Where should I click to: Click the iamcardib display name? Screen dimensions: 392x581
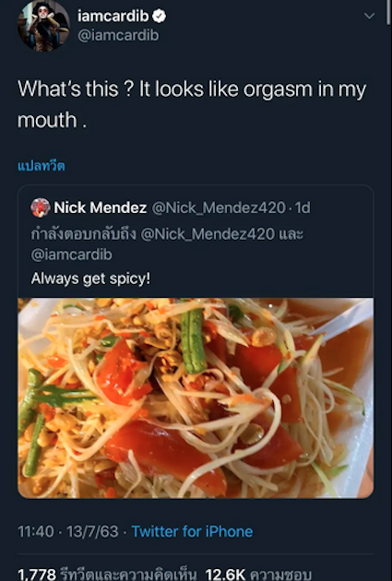(113, 16)
